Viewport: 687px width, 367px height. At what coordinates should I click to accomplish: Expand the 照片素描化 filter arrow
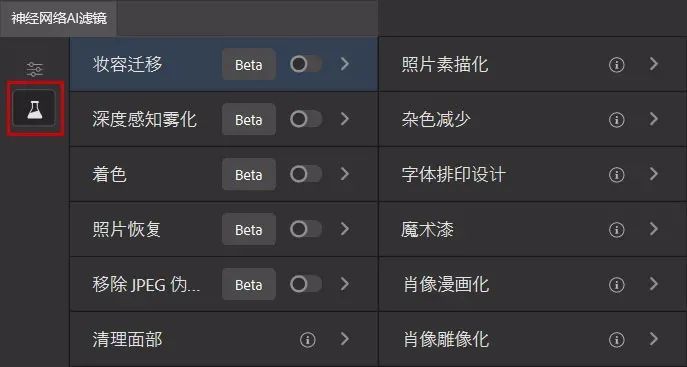tap(654, 64)
